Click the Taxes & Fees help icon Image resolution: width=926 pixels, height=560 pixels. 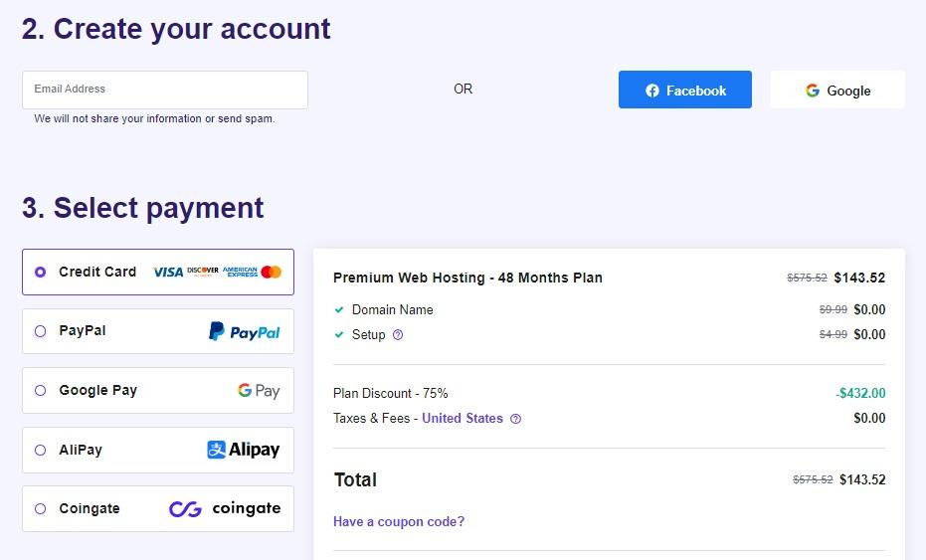coord(515,419)
